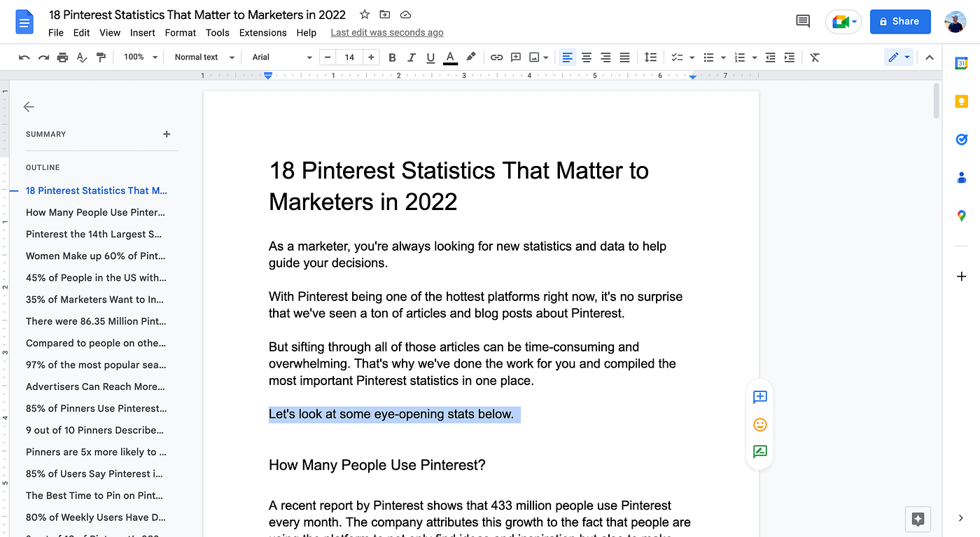The image size is (980, 537).
Task: Clear formatting
Action: 815,57
